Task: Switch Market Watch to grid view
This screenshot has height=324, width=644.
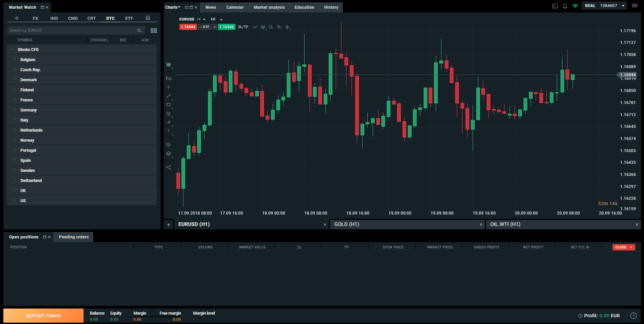Action: pyautogui.click(x=154, y=31)
